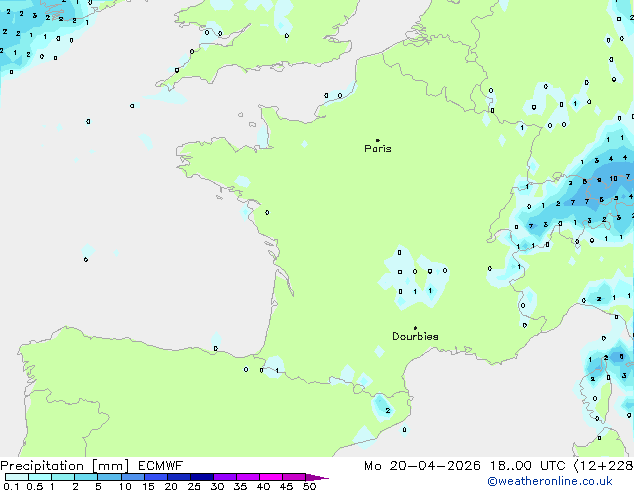Open the weatheronline.co.uk copyright link
Viewport: 634px width, 490px height.
pyautogui.click(x=563, y=482)
